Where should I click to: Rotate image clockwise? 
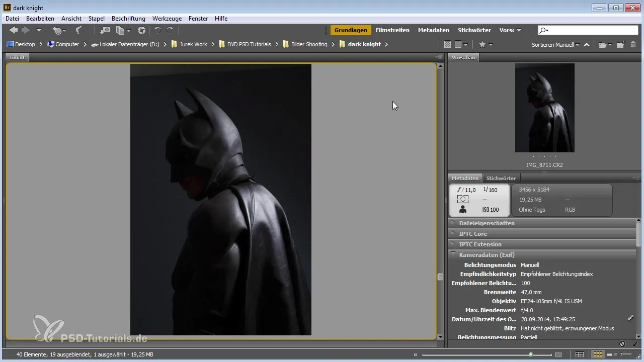pyautogui.click(x=170, y=30)
